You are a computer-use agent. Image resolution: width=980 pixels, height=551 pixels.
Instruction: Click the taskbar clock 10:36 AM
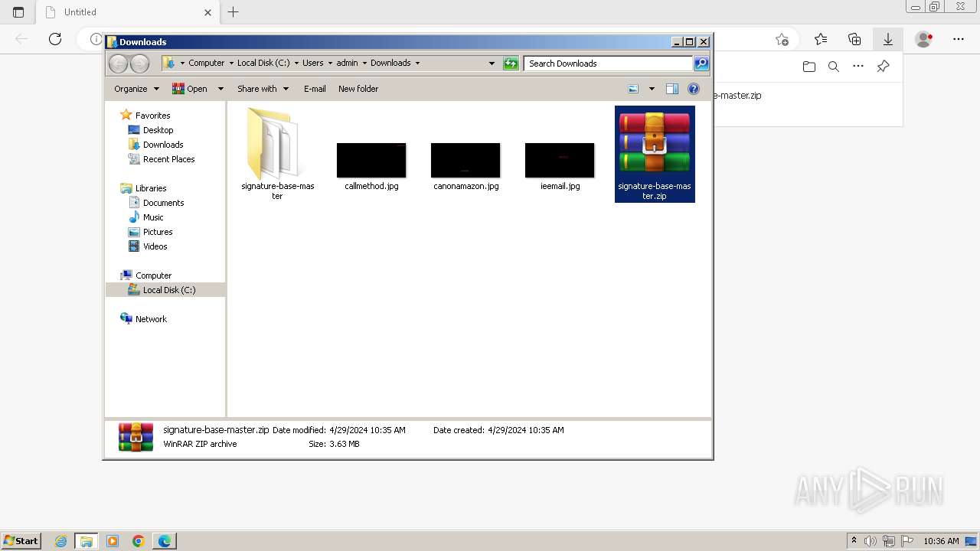[941, 541]
